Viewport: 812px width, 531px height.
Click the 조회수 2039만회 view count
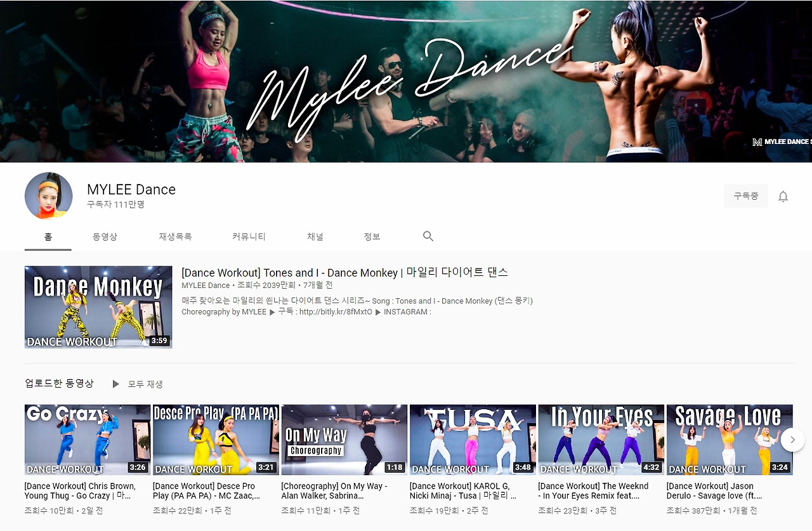point(266,285)
